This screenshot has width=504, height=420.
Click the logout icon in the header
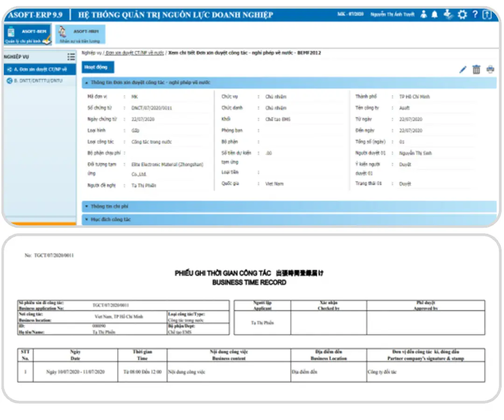pos(487,15)
